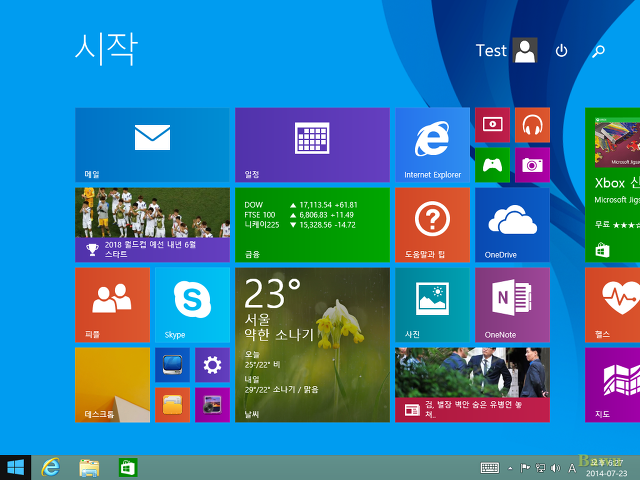Open the power options button
The image size is (640, 480).
tap(561, 51)
